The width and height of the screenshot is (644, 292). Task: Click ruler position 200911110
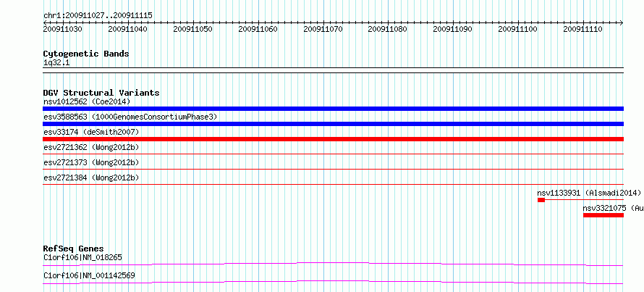(x=582, y=29)
